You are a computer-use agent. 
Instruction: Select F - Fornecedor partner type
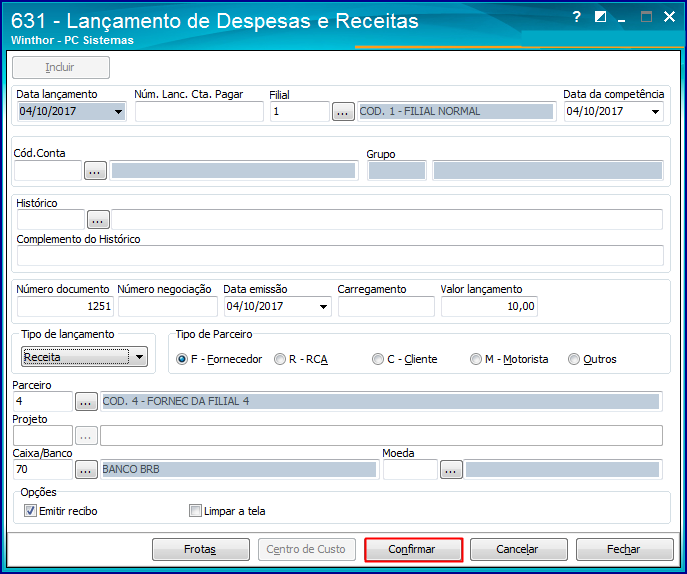[x=219, y=359]
